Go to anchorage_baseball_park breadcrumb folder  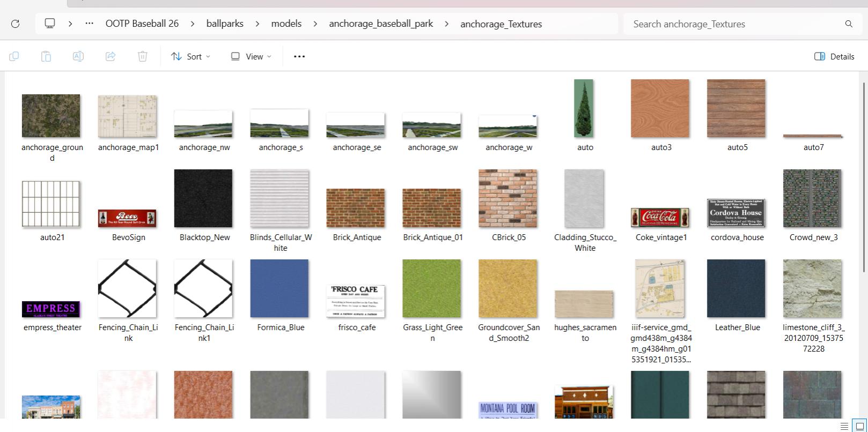[x=381, y=24]
